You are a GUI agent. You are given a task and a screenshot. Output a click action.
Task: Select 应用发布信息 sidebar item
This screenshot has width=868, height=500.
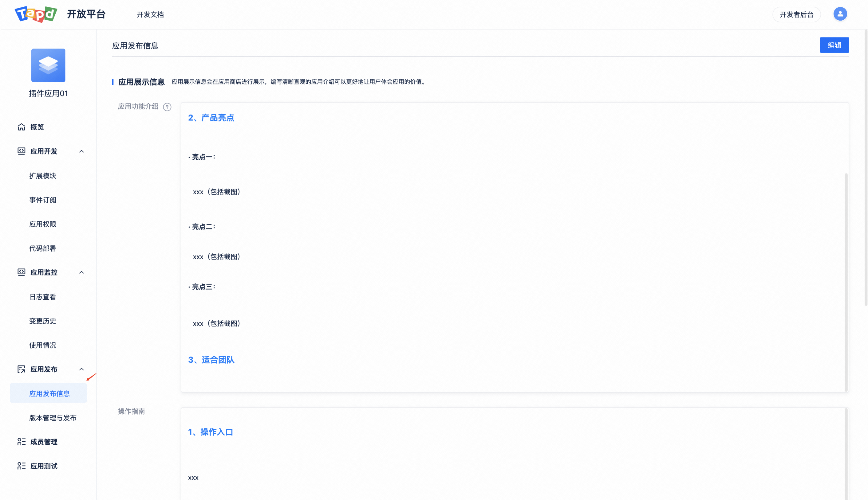click(x=48, y=393)
